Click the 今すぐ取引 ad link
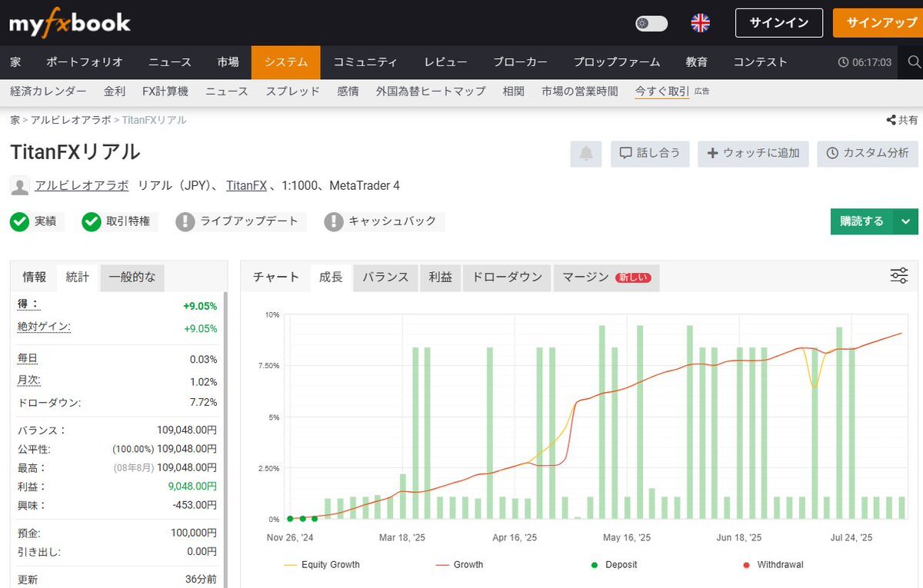Screen dimensions: 923x588 click(662, 91)
